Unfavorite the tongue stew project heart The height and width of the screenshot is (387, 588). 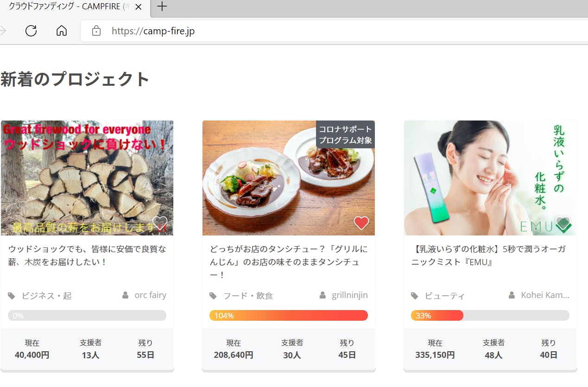(x=361, y=223)
